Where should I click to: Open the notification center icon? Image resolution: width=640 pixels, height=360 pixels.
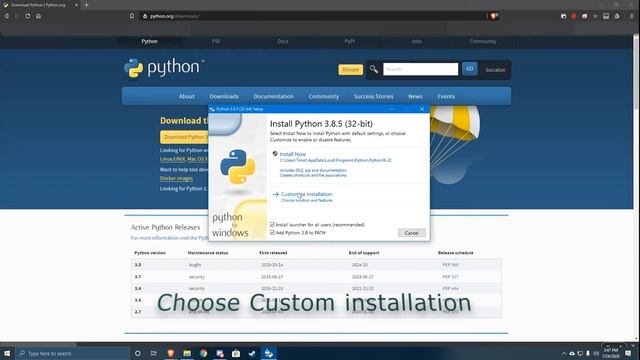(x=629, y=353)
